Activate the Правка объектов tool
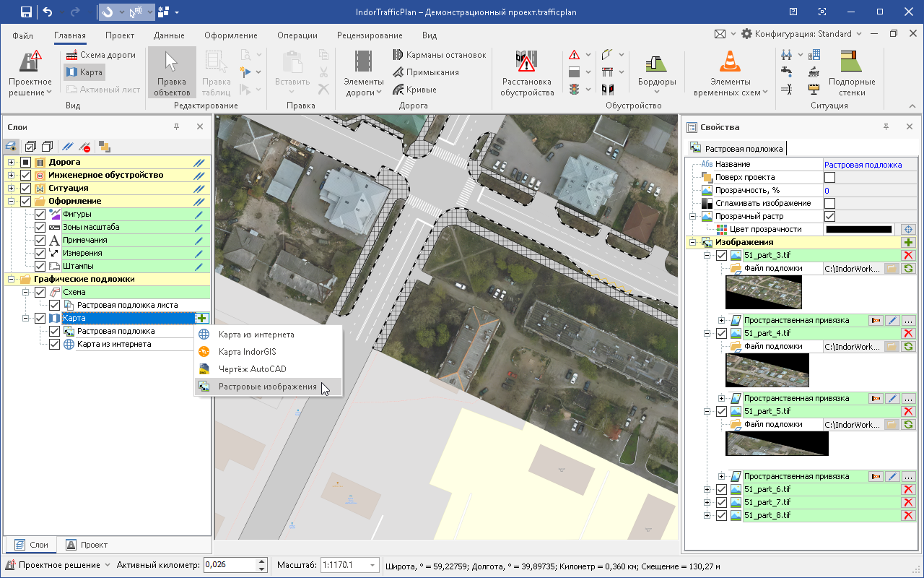This screenshot has height=578, width=924. [x=172, y=72]
